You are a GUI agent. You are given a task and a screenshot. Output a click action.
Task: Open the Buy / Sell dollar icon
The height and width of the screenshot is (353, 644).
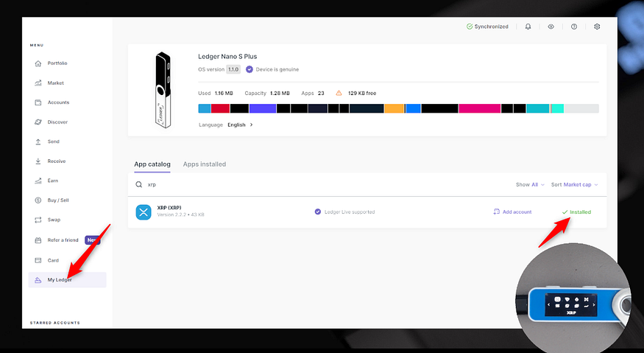38,200
